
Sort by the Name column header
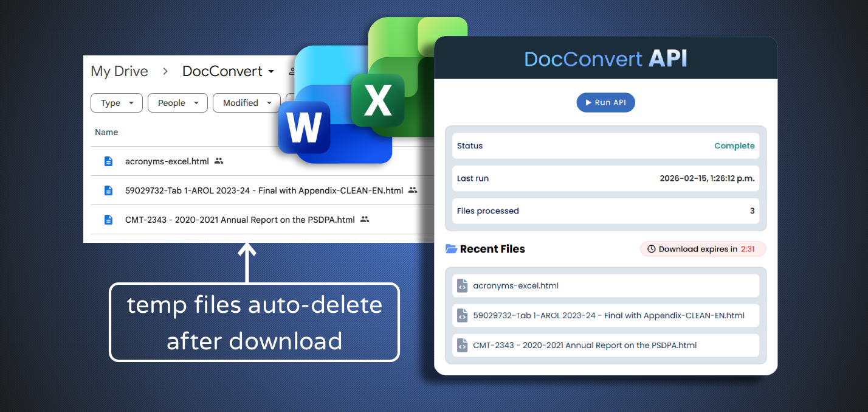point(106,132)
